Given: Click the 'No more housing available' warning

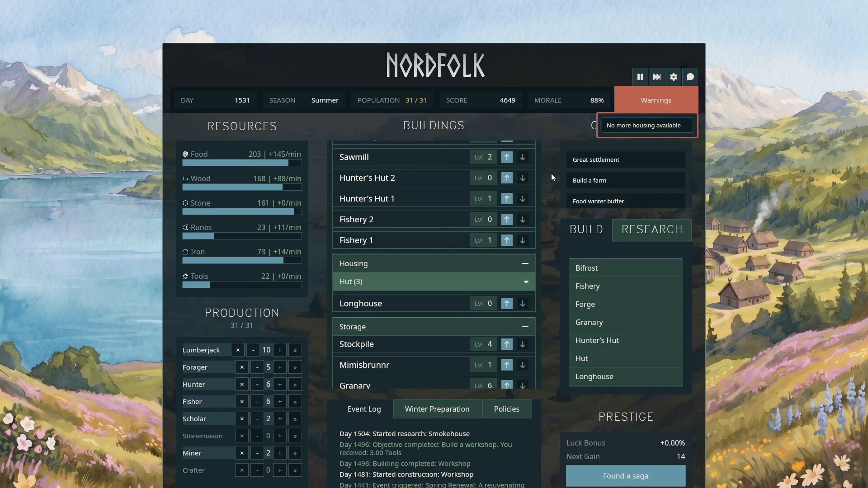Looking at the screenshot, I should tap(647, 125).
